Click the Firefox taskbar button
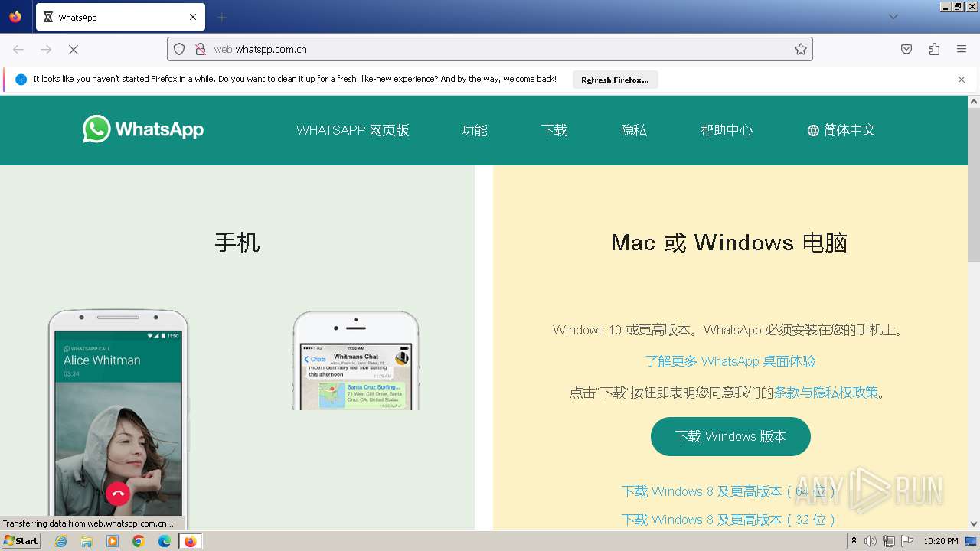Screen dimensions: 980x551 pos(190,541)
